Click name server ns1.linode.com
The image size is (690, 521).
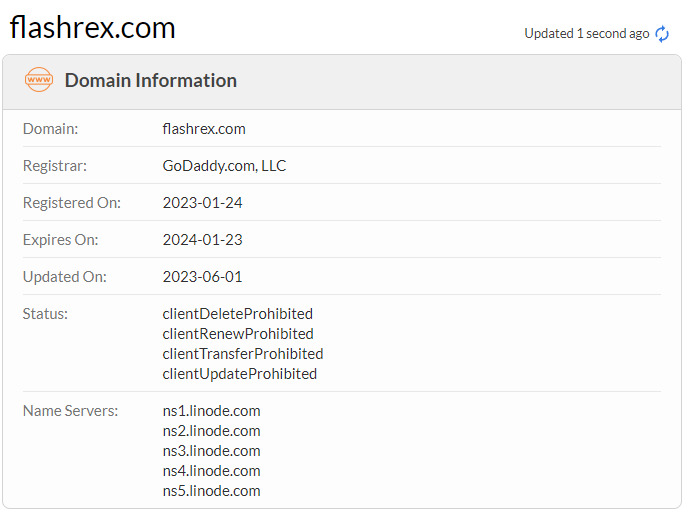pyautogui.click(x=212, y=411)
